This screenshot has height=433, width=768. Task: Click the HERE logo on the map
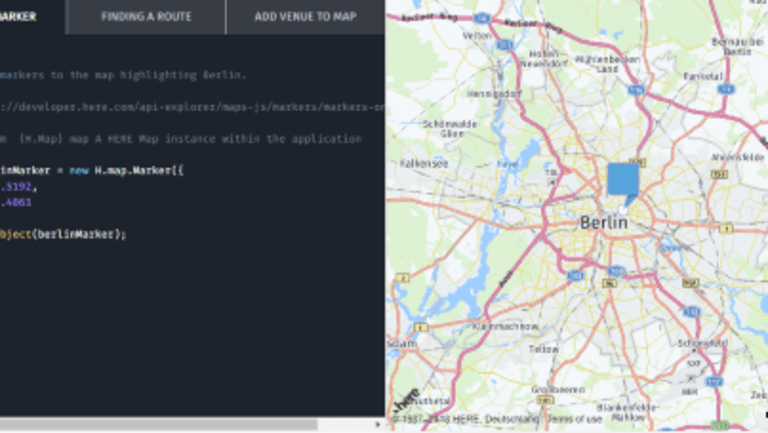(407, 400)
